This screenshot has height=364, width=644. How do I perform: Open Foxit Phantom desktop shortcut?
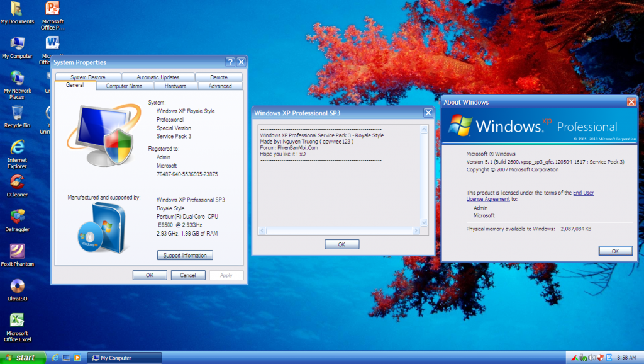[17, 255]
